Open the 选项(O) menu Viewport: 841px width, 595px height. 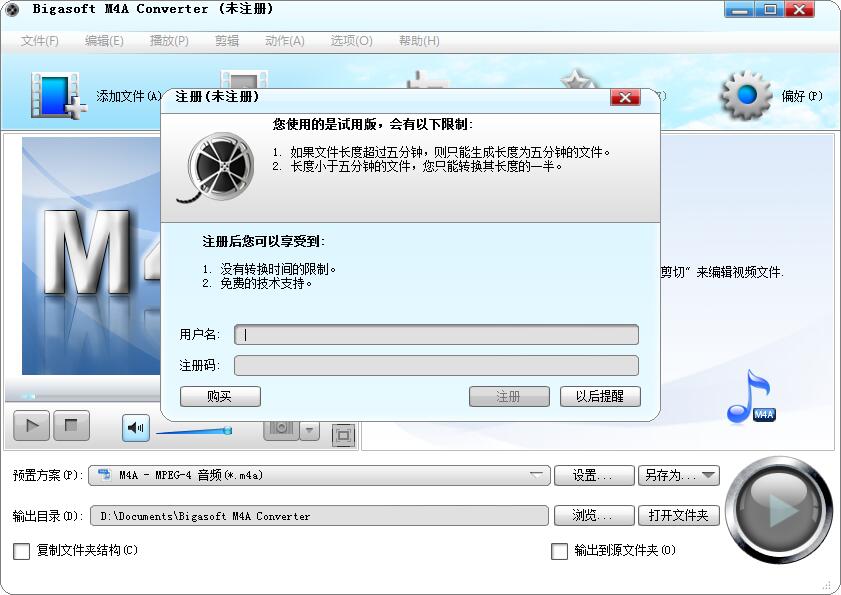click(351, 41)
